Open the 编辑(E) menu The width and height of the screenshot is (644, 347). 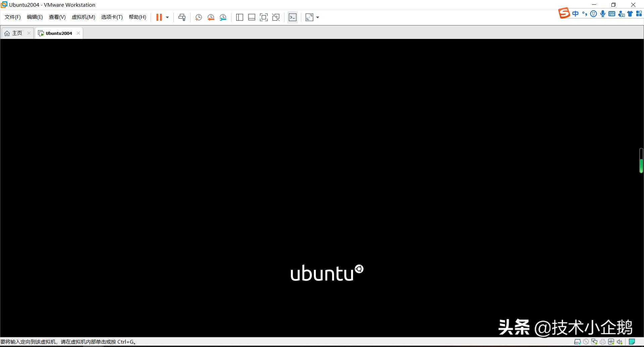(x=35, y=17)
